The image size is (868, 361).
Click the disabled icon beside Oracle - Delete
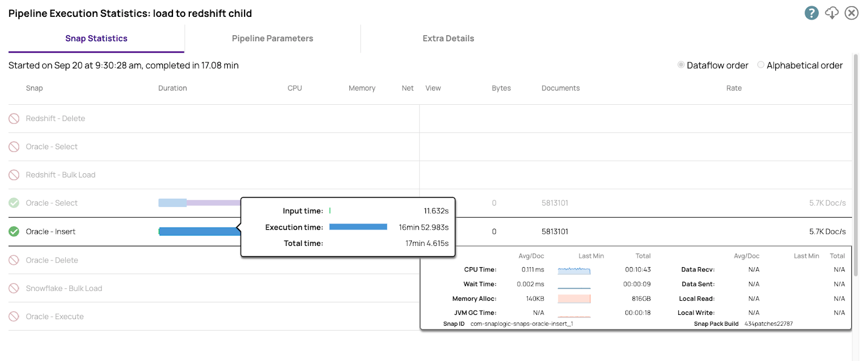pos(14,261)
